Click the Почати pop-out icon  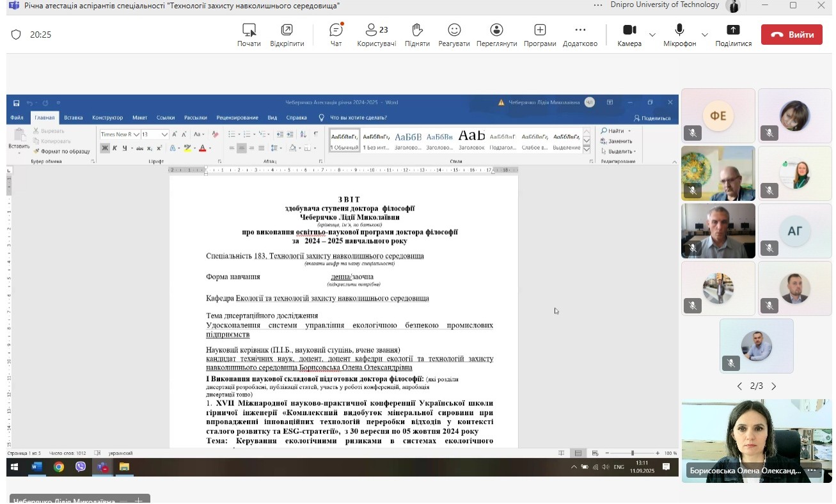[249, 35]
